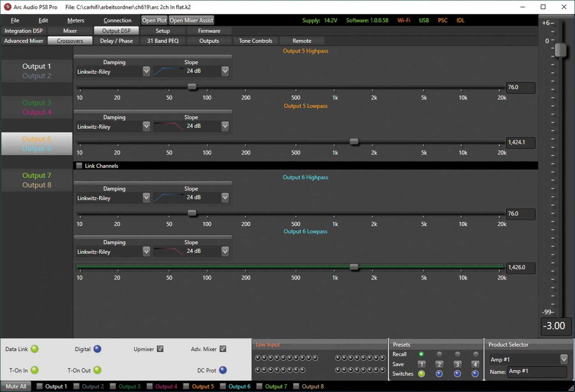This screenshot has width=575, height=392.
Task: Click Wi-Fi connection status indicator
Action: [x=404, y=20]
